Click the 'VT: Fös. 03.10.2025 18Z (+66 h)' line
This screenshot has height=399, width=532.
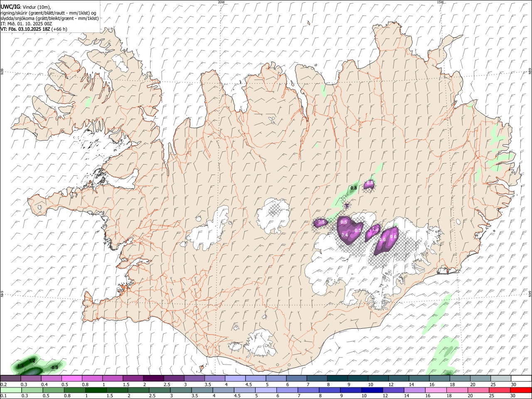coord(34,29)
